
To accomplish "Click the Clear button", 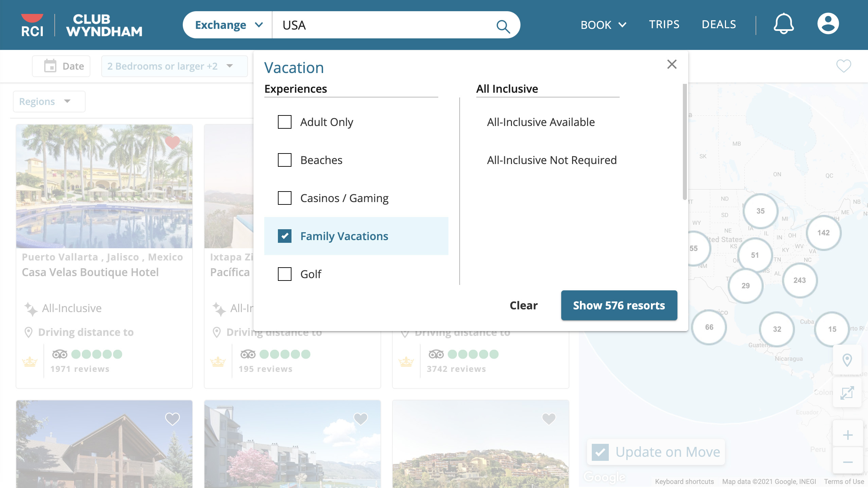I will [524, 305].
